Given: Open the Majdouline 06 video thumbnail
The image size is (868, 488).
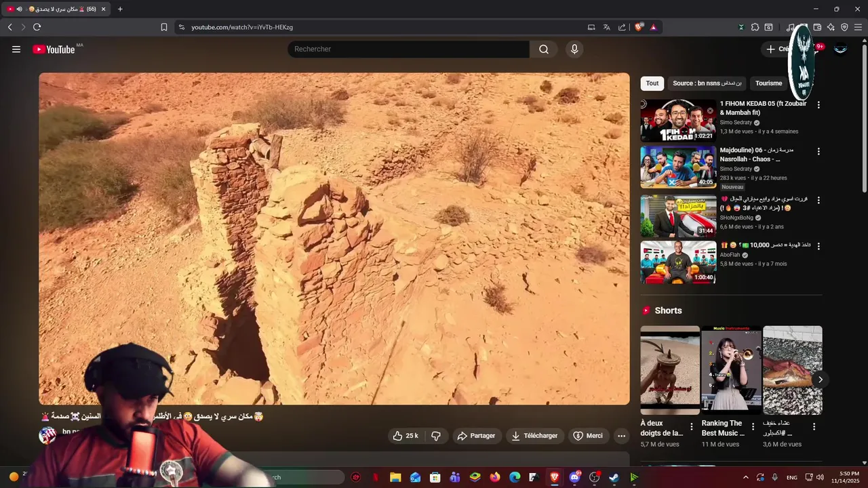Looking at the screenshot, I should pyautogui.click(x=678, y=167).
